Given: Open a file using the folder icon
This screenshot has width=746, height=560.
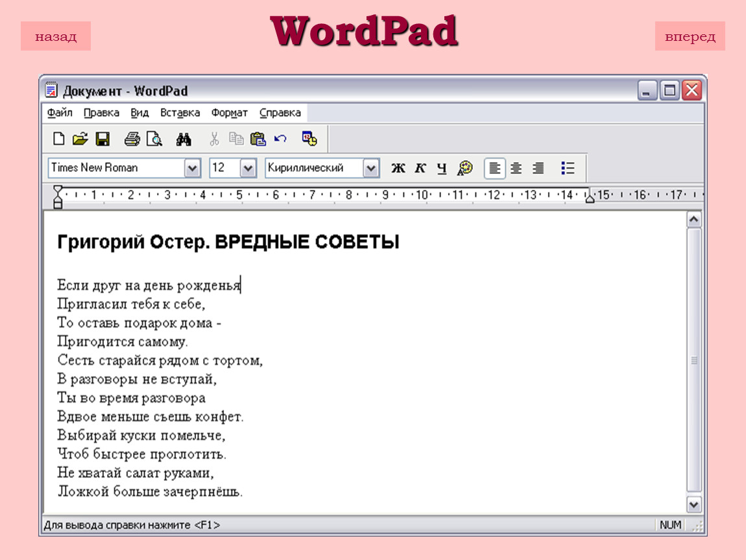Looking at the screenshot, I should point(80,139).
